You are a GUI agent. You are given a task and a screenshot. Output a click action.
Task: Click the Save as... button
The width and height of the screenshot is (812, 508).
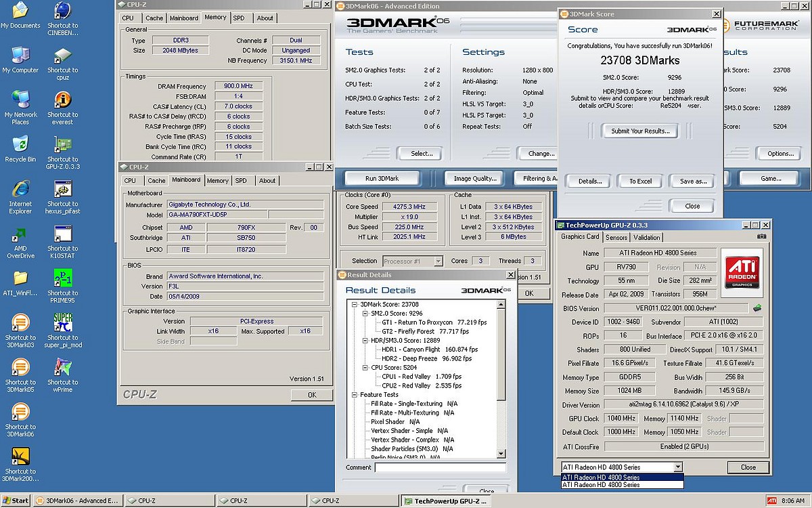click(693, 181)
